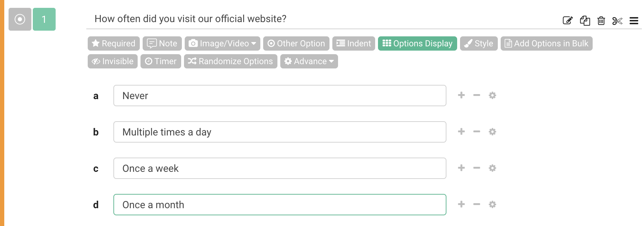Edit the question using the pencil icon

(568, 20)
